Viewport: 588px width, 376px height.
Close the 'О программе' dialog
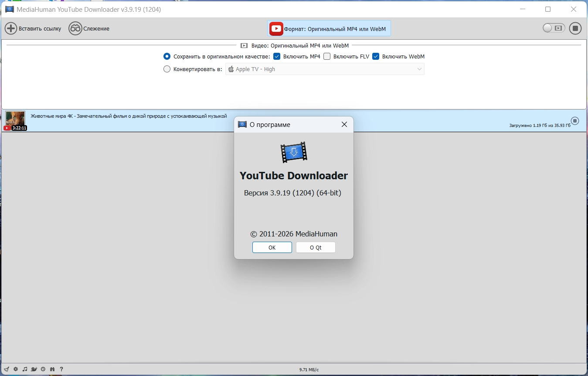(x=344, y=125)
